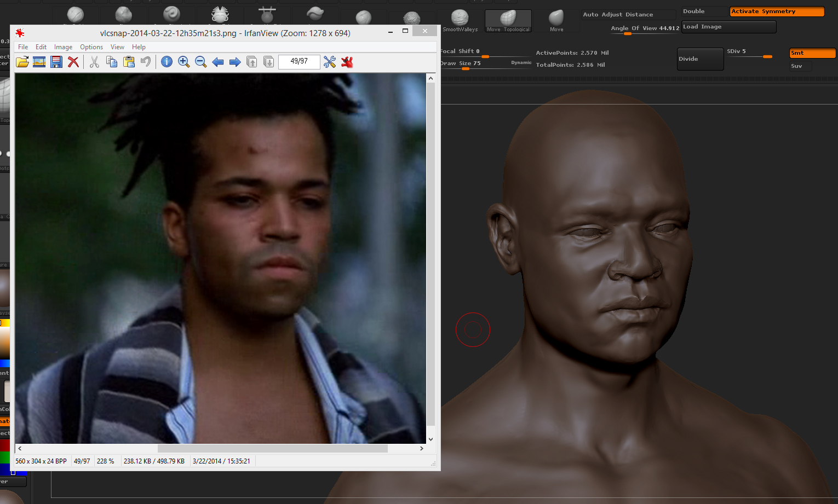
Task: Click the 228 % zoom status entry
Action: (106, 461)
